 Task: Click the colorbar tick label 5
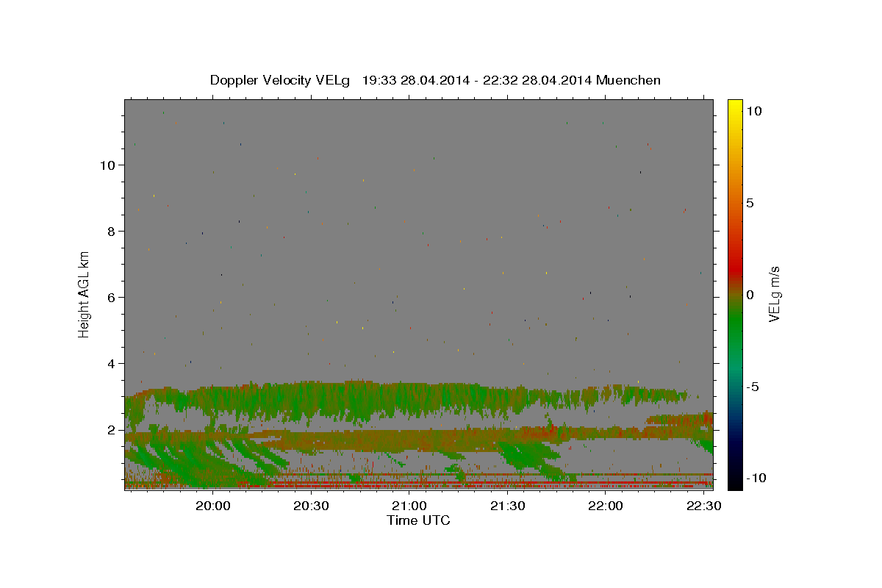(750, 203)
